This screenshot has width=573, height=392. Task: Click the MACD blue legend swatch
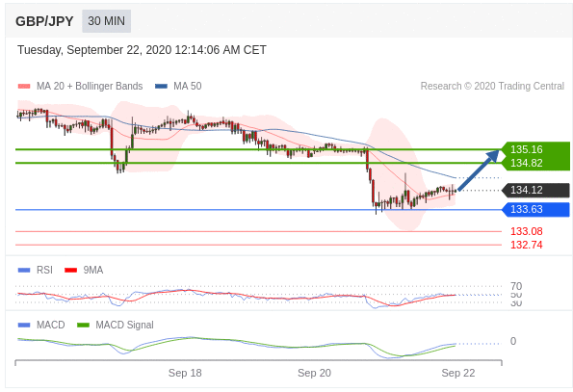[24, 325]
